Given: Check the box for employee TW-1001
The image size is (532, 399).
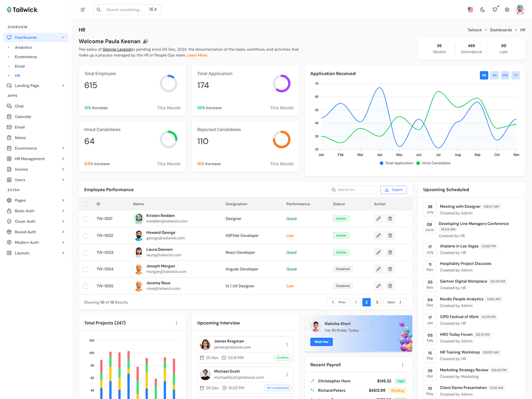Looking at the screenshot, I should point(86,219).
